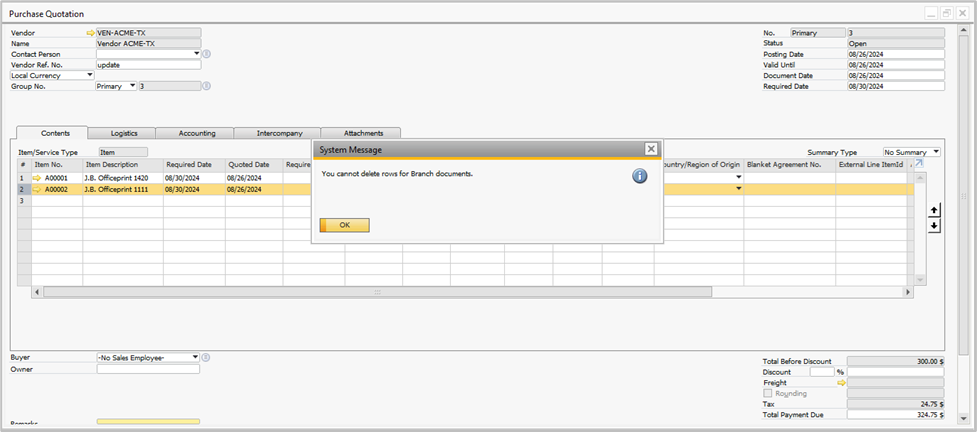Viewport: 977px width, 432px height.
Task: Click info icon next to Contact Person
Action: pos(207,54)
